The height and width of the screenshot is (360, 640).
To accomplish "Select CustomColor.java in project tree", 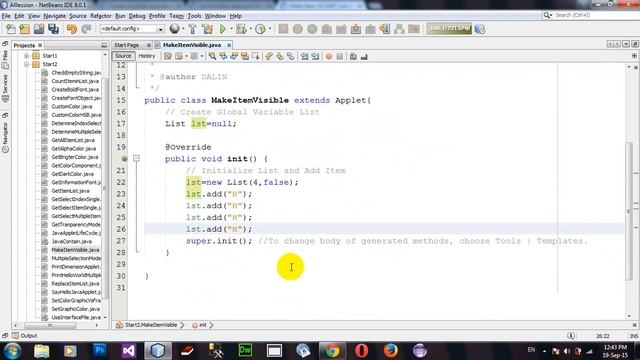I will 71,106.
